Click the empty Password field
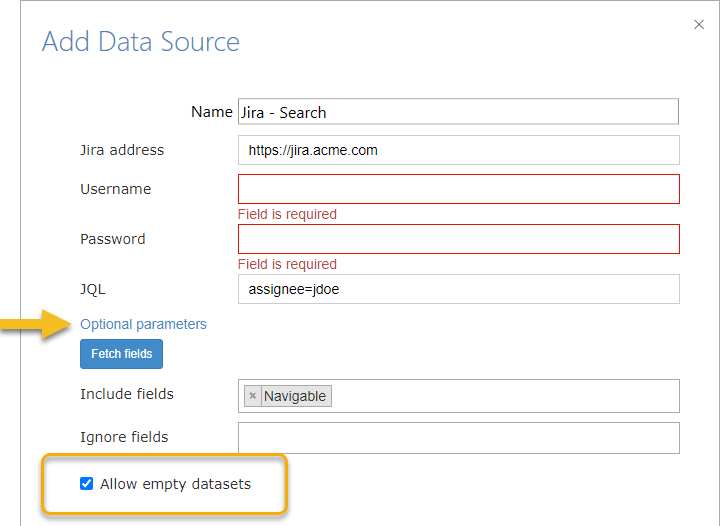 (x=458, y=239)
